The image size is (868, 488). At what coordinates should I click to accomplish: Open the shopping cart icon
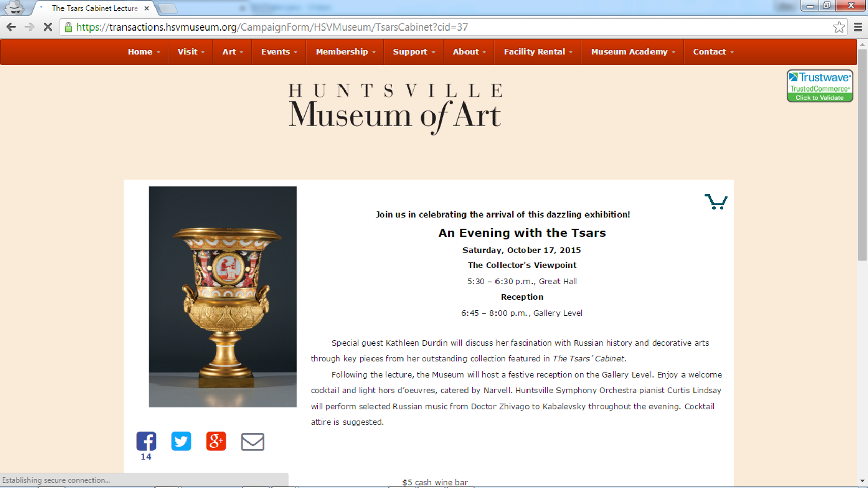tap(716, 202)
